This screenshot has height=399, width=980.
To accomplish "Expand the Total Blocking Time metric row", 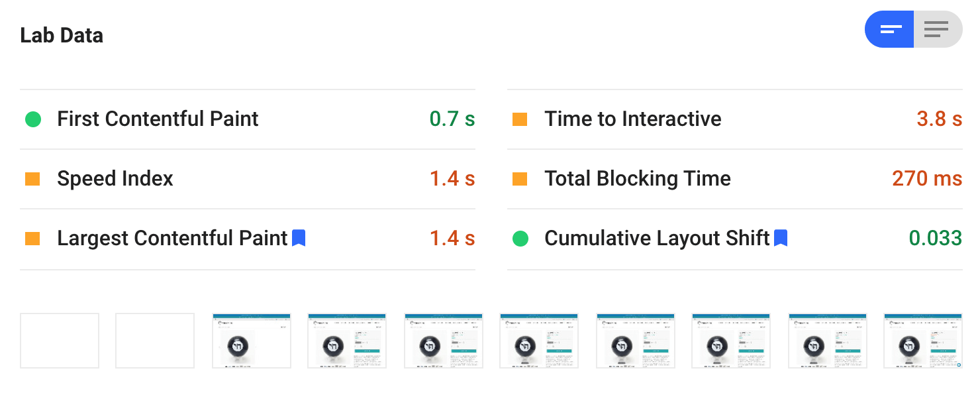I will click(637, 179).
